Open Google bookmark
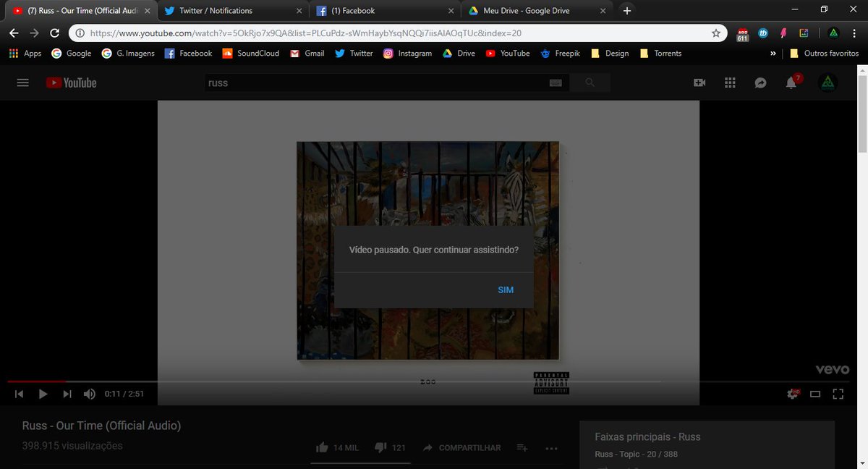 click(72, 54)
